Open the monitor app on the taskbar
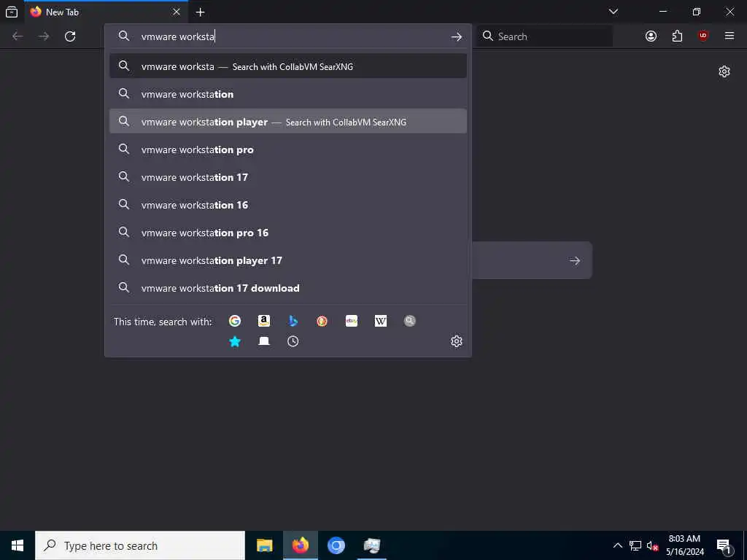The image size is (747, 560). pyautogui.click(x=371, y=545)
